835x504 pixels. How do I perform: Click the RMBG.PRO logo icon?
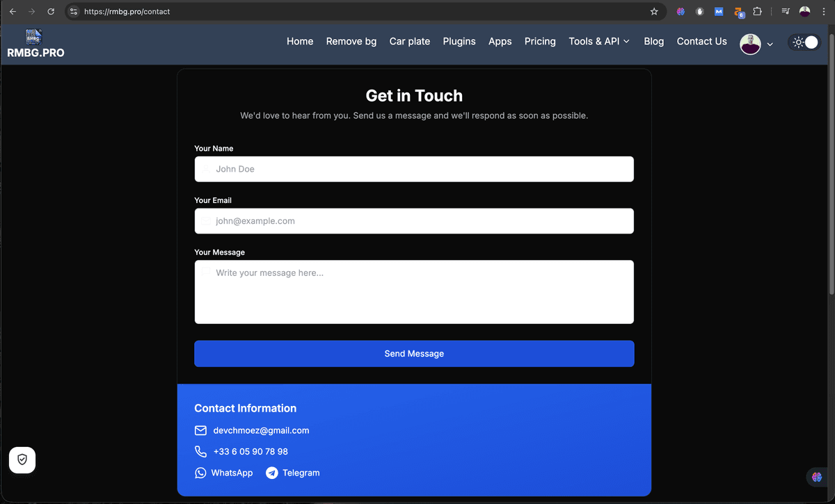tap(33, 35)
